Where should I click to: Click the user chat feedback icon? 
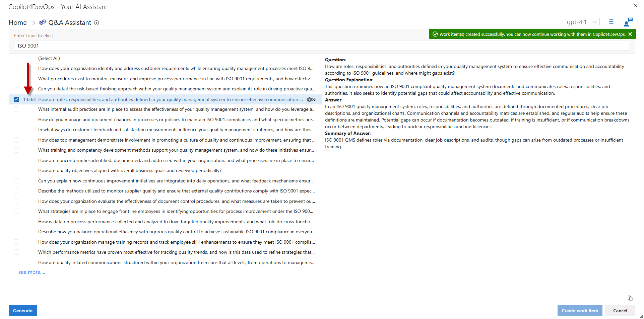628,22
